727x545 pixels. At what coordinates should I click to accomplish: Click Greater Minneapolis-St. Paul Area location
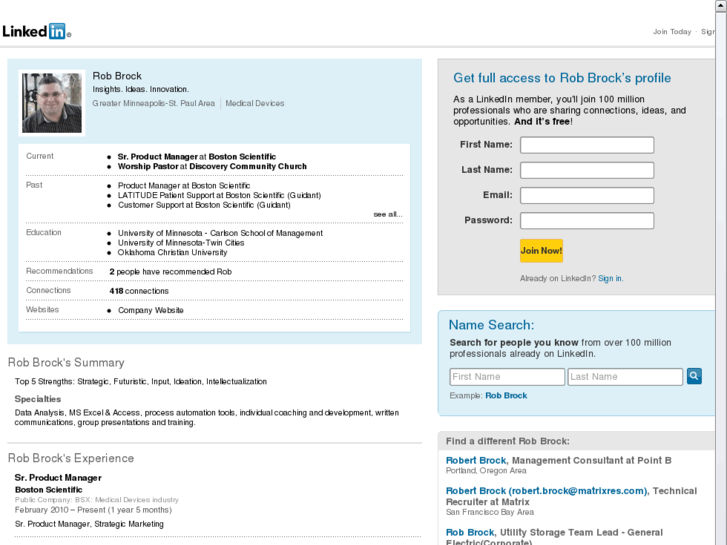click(153, 103)
